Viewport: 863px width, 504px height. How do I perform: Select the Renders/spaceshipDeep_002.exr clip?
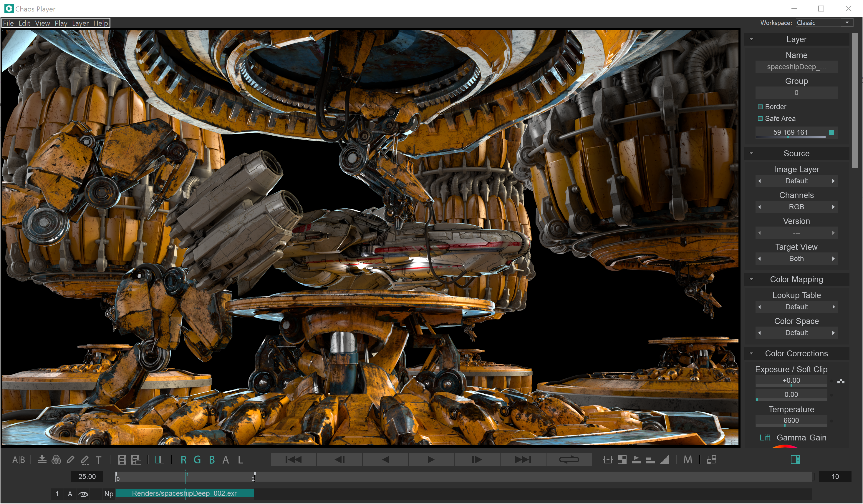[185, 493]
